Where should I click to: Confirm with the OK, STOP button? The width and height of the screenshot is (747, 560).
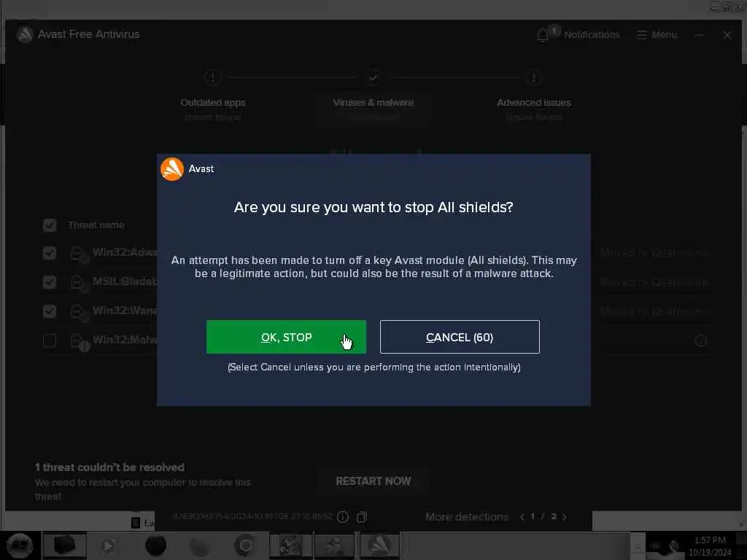(x=286, y=337)
